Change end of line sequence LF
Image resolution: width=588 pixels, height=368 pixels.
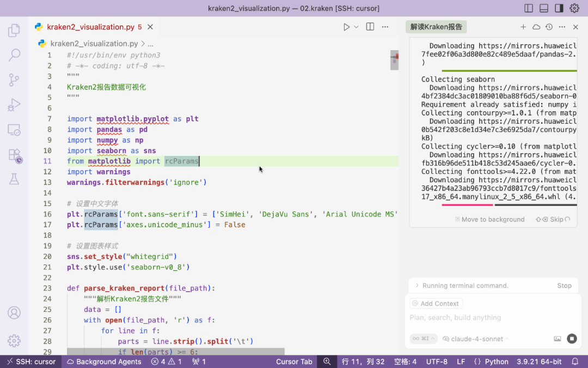(461, 361)
